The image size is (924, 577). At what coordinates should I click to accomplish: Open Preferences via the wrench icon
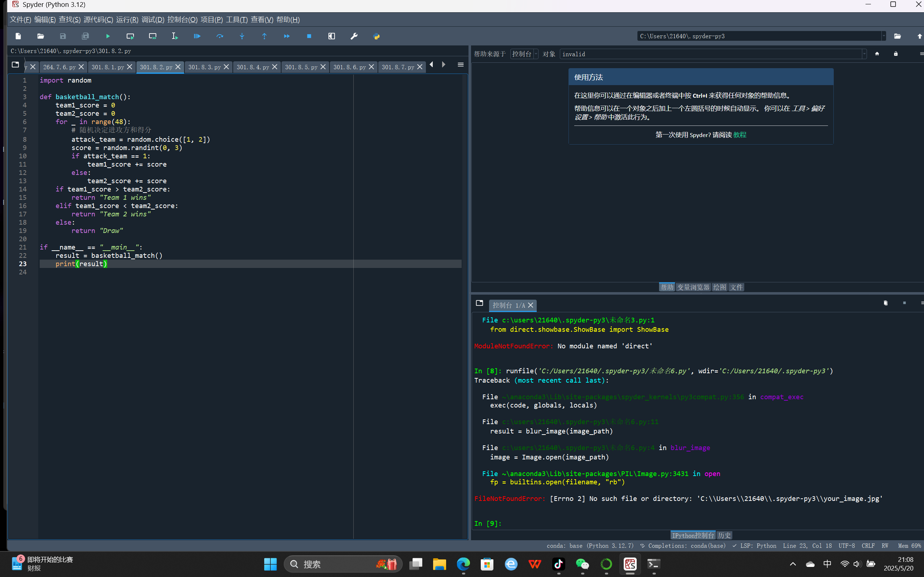point(354,36)
